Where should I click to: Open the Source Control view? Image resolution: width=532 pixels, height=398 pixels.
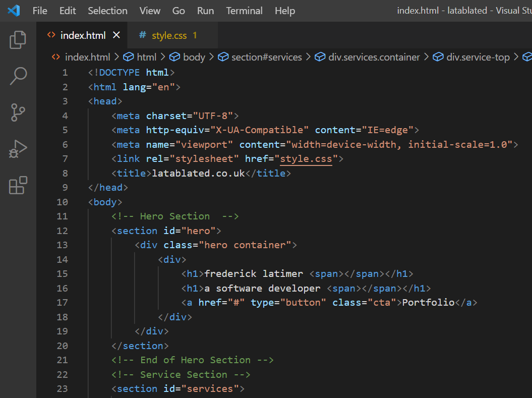click(x=18, y=112)
